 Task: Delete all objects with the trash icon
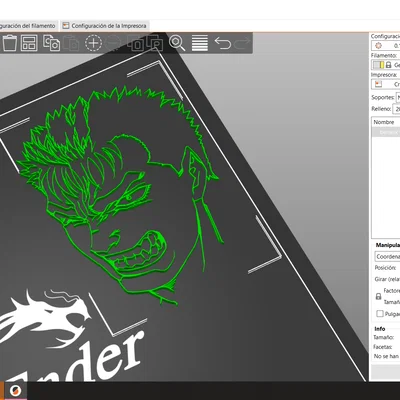[x=10, y=43]
